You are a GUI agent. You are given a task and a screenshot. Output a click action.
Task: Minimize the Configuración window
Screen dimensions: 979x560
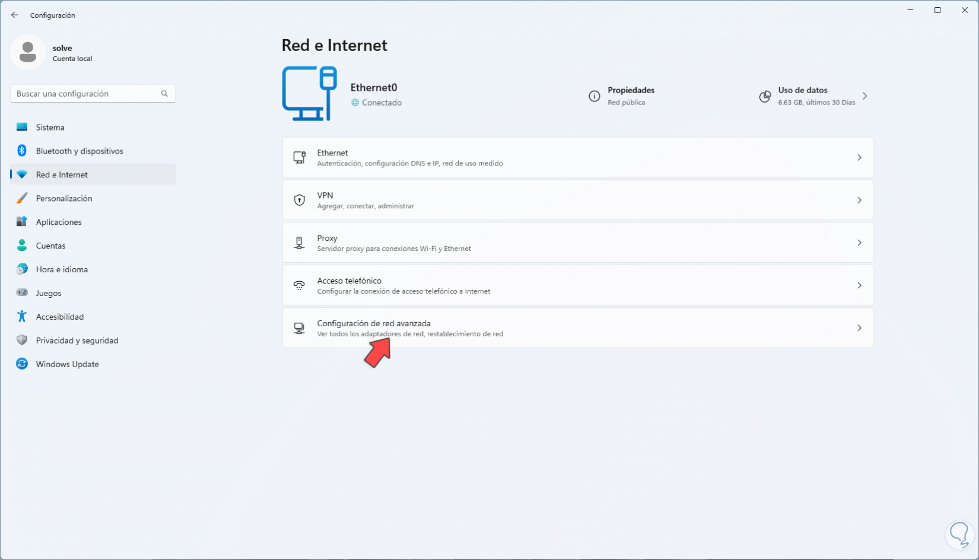pyautogui.click(x=910, y=10)
